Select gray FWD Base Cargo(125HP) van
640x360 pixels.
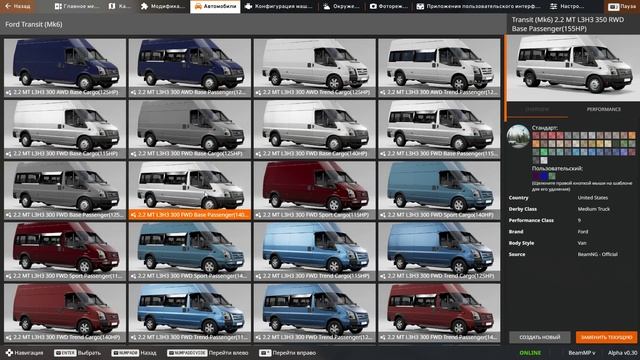(x=190, y=129)
